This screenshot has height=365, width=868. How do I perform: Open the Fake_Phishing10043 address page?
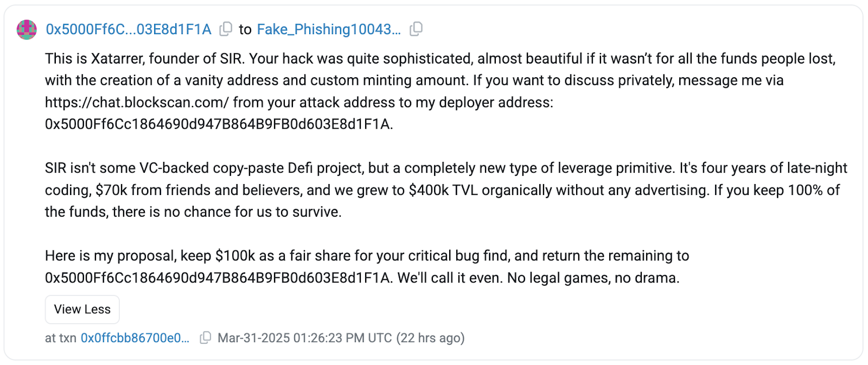[329, 29]
